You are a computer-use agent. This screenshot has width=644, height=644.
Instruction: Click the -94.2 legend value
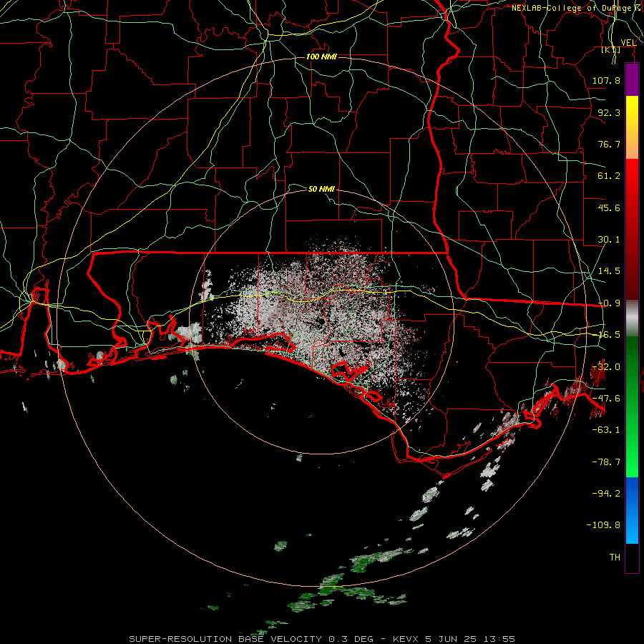(606, 494)
